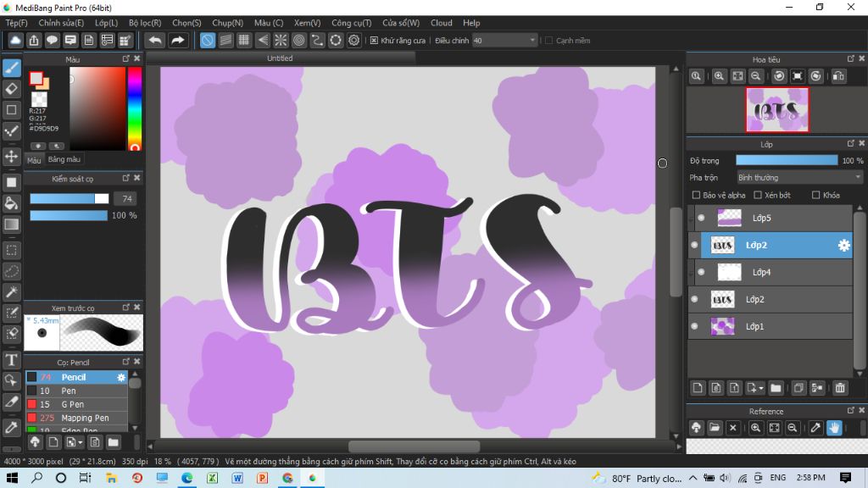Screen dimensions: 868x488
Task: Open the Điều chỉnh correction value dropdown
Action: [505, 41]
